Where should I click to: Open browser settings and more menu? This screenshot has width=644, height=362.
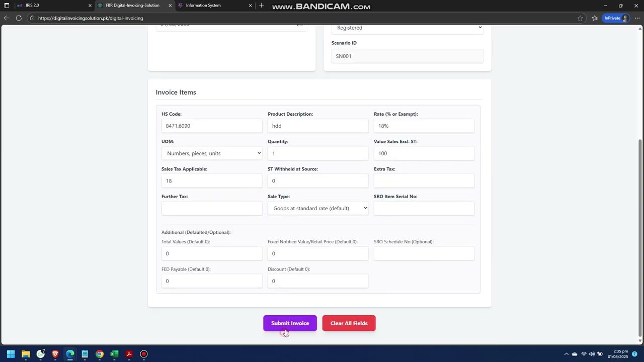[637, 18]
